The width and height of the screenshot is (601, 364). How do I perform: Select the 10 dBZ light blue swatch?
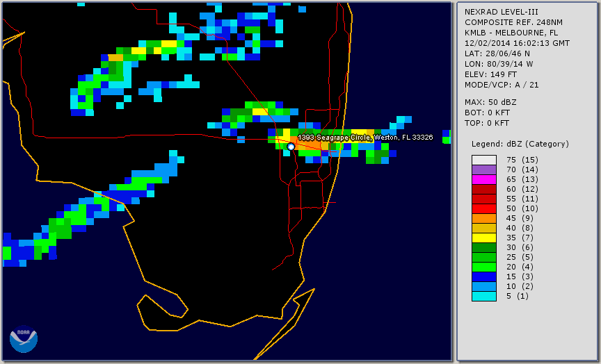483,287
